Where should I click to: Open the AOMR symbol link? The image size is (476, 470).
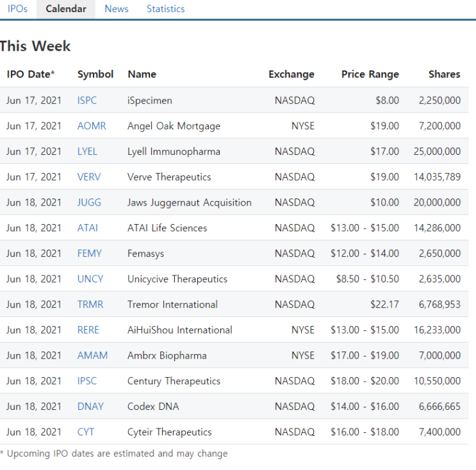click(92, 126)
